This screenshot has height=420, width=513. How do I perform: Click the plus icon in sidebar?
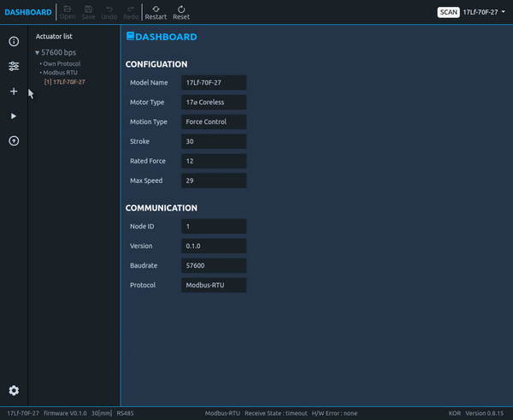pyautogui.click(x=14, y=92)
